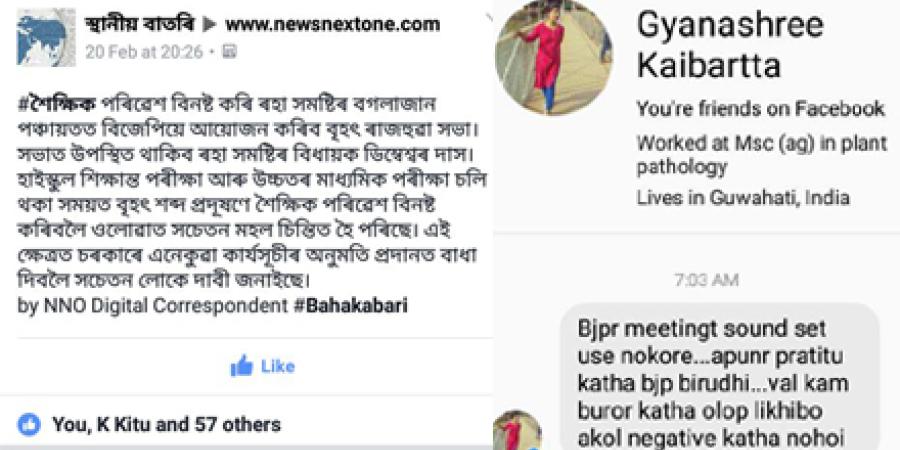Open Gyanashree Kaibartta's large profile picture
The height and width of the screenshot is (450, 900).
coord(553,57)
